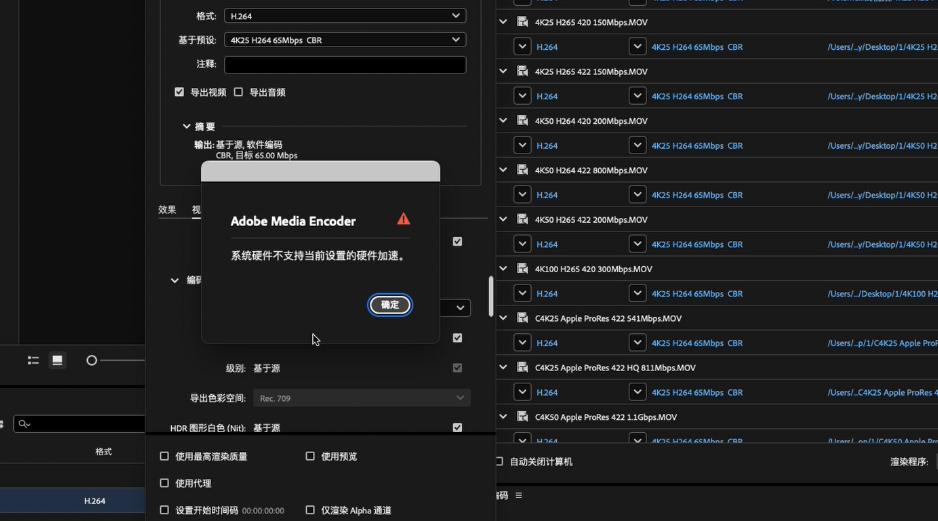Select the H.264 row in preset list

pyautogui.click(x=72, y=501)
